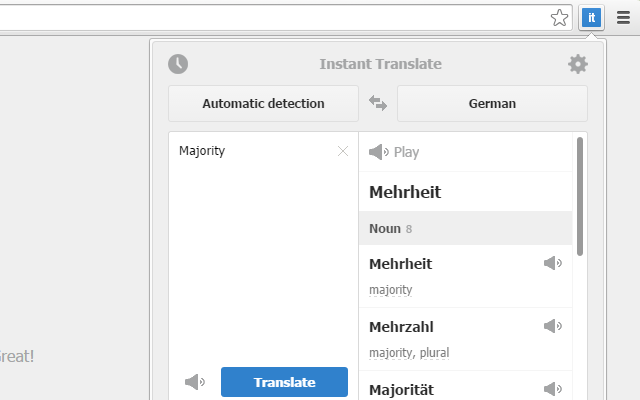Clear the Majority input text

point(343,151)
